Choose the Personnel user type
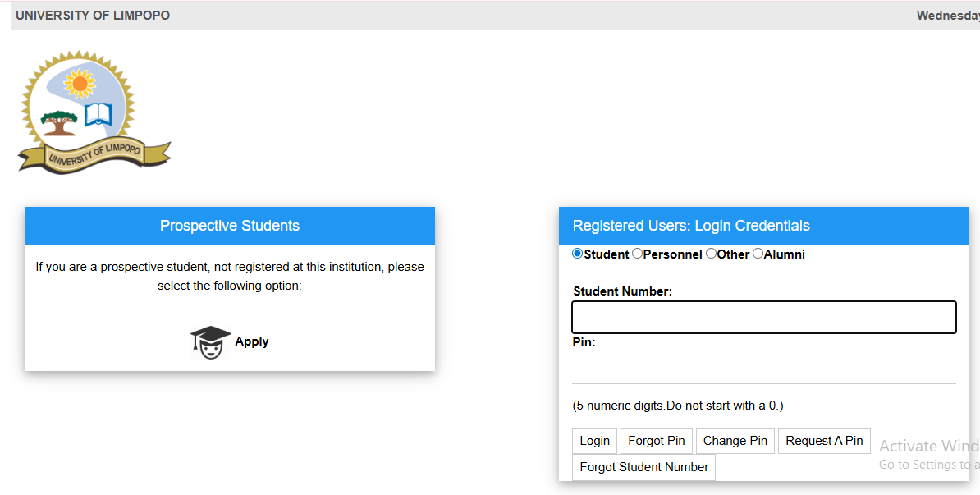This screenshot has width=980, height=495. (638, 254)
